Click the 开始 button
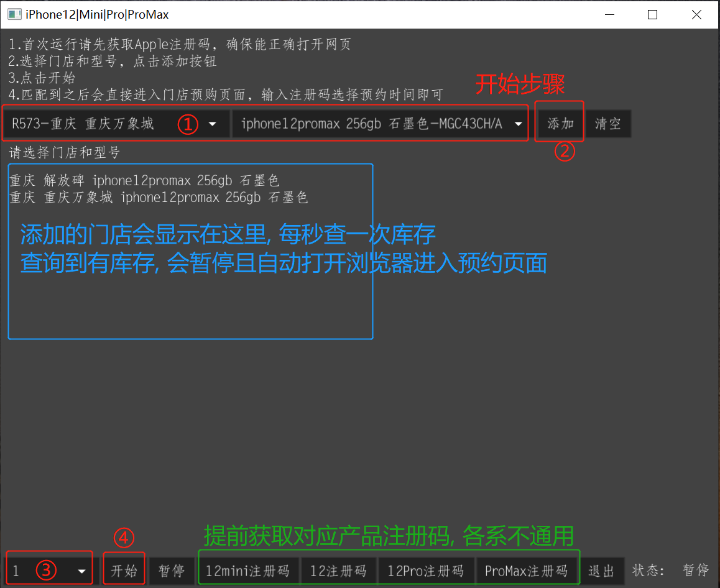Screen dimensions: 720x588 tap(124, 571)
